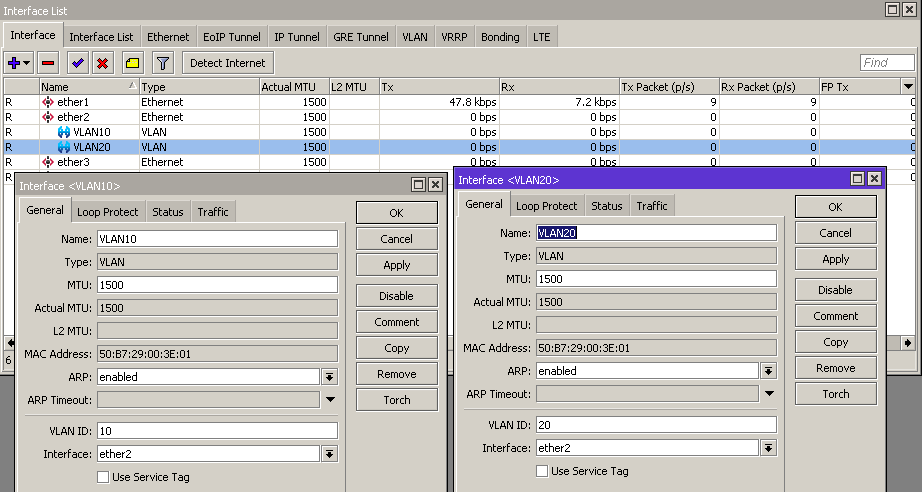Click the Detect Internet button
The width and height of the screenshot is (922, 492).
point(228,63)
